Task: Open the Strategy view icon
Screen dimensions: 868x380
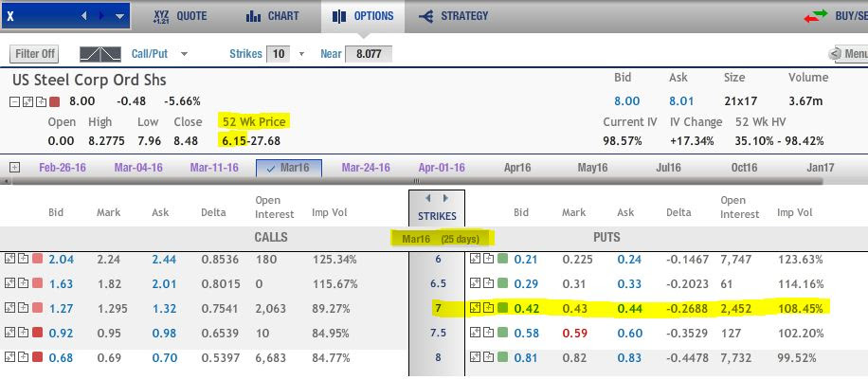Action: coord(425,16)
